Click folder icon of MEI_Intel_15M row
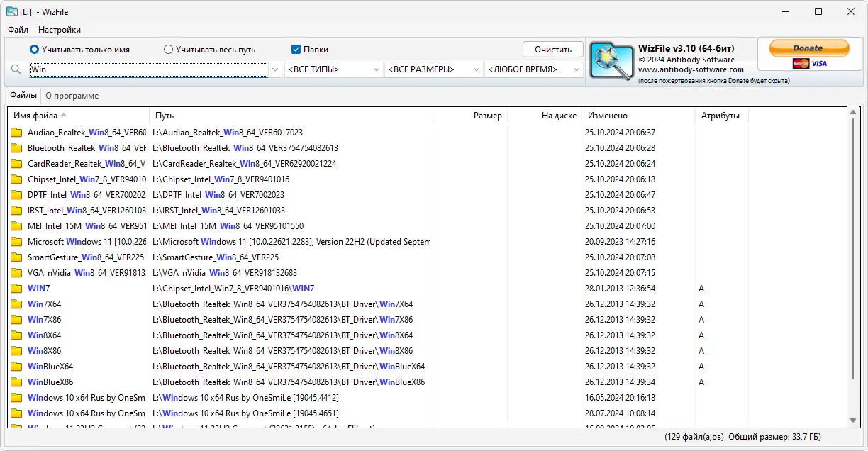Viewport: 868px width, 451px height. pyautogui.click(x=16, y=226)
